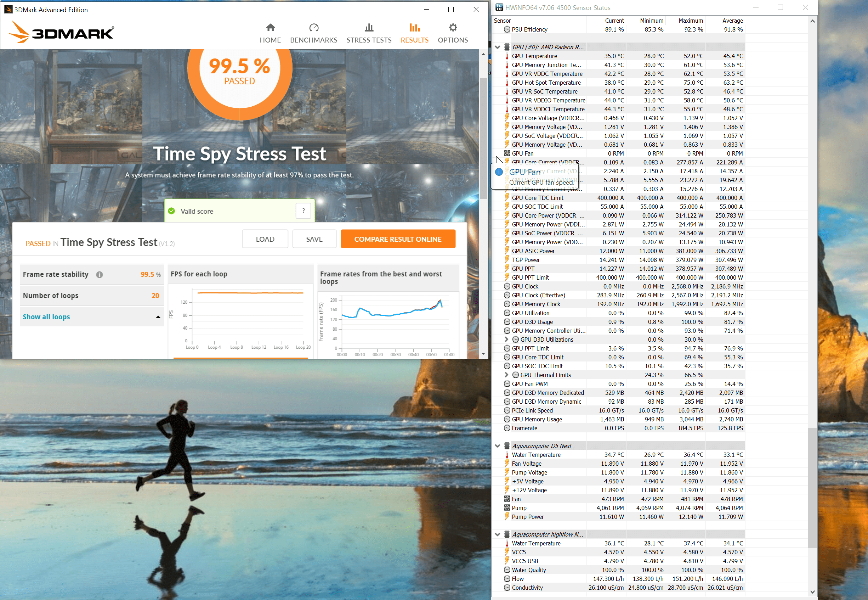
Task: Click COMPARE RESULT ONLINE
Action: pyautogui.click(x=398, y=239)
